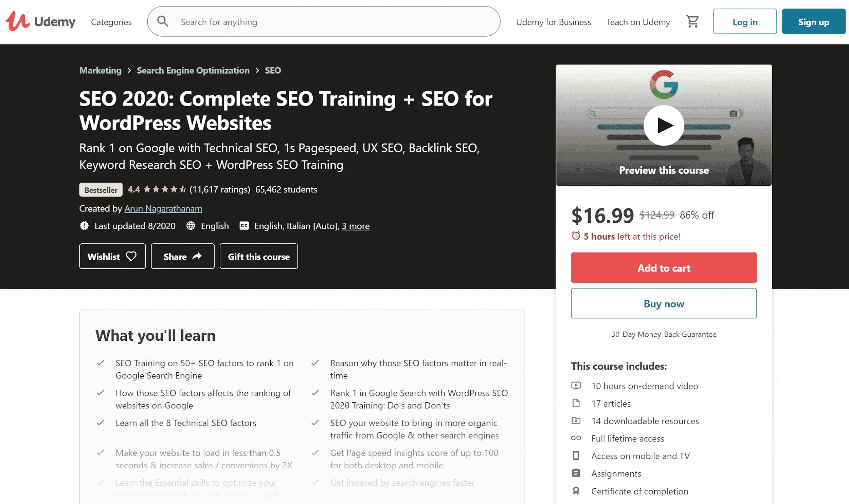Screen dimensions: 849x504
Task: Click the globe language icon
Action: (x=191, y=225)
